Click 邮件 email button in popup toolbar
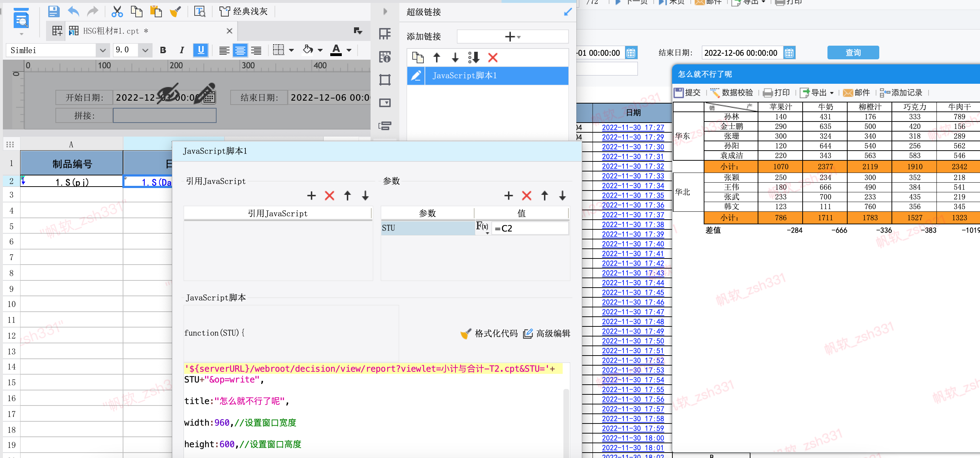 [856, 93]
